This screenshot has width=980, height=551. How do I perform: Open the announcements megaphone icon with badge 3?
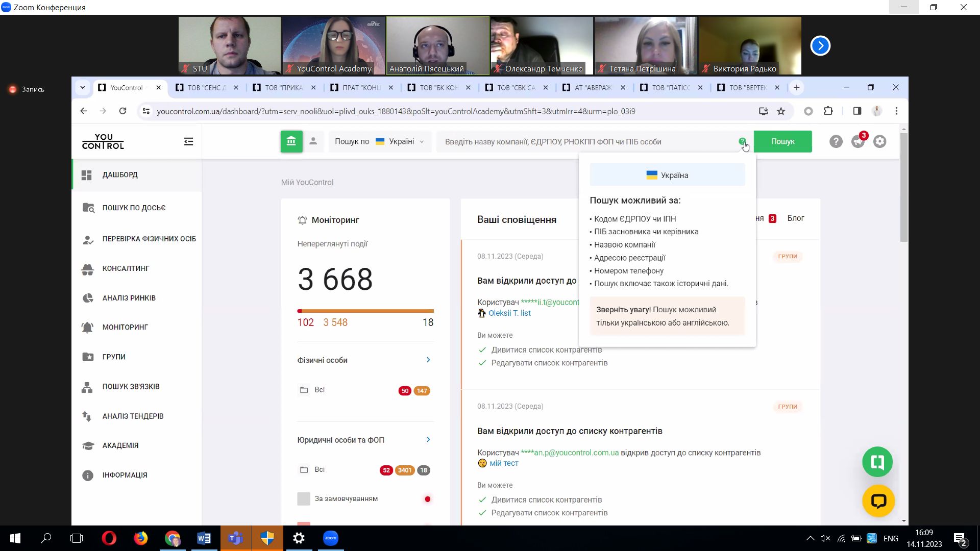pos(858,141)
